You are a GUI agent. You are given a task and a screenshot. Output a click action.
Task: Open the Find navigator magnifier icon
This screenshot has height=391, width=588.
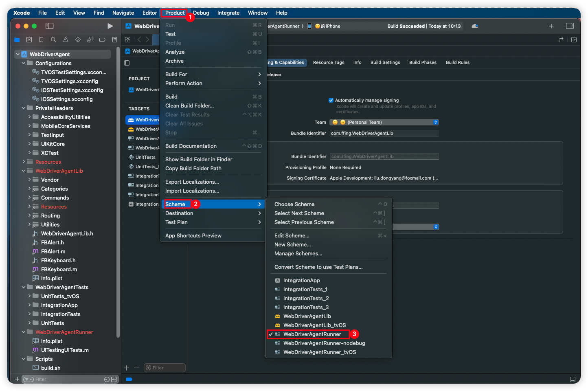pyautogui.click(x=53, y=40)
